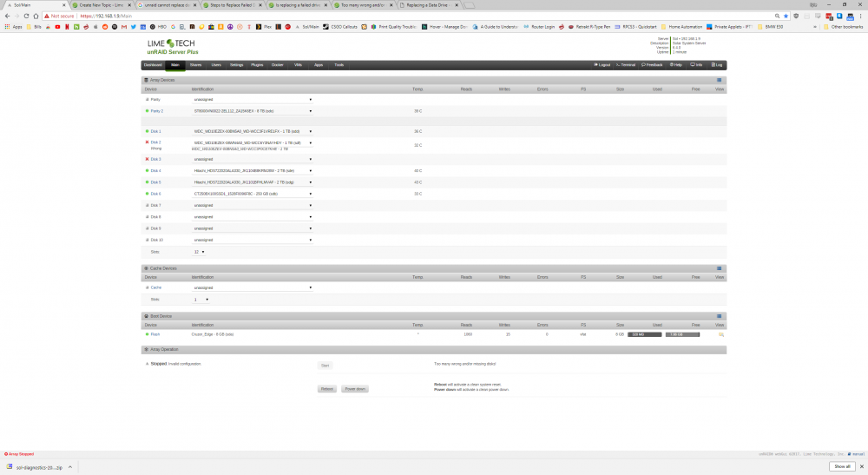This screenshot has width=868, height=475.
Task: Go to the Tools tab
Action: (339, 65)
